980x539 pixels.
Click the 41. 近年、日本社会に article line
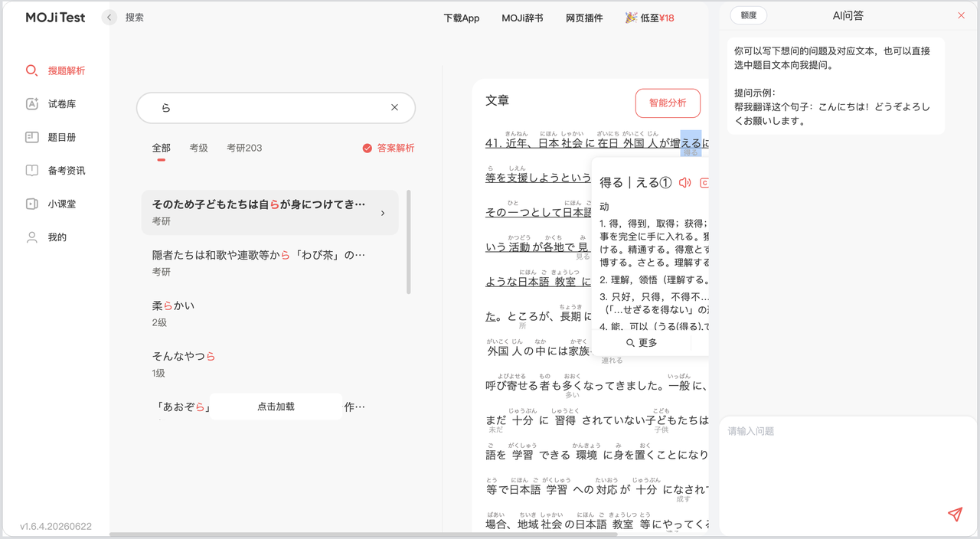coord(597,143)
